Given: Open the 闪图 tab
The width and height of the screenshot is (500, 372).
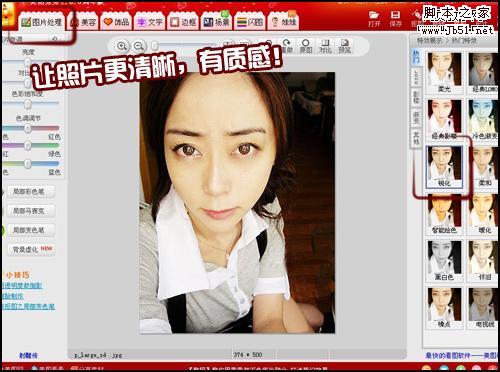Looking at the screenshot, I should (x=250, y=22).
